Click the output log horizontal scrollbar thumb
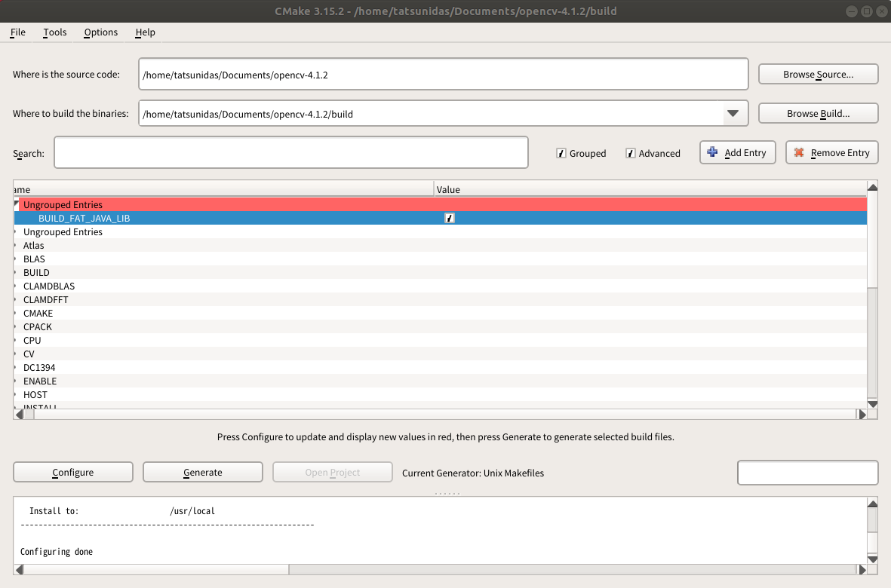This screenshot has width=891, height=588. point(156,569)
